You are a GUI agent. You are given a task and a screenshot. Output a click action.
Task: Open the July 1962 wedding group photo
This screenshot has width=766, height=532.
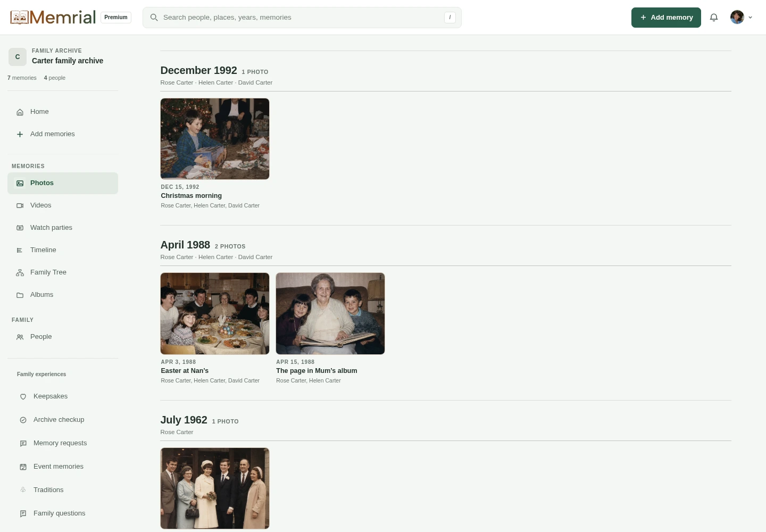[x=215, y=488]
